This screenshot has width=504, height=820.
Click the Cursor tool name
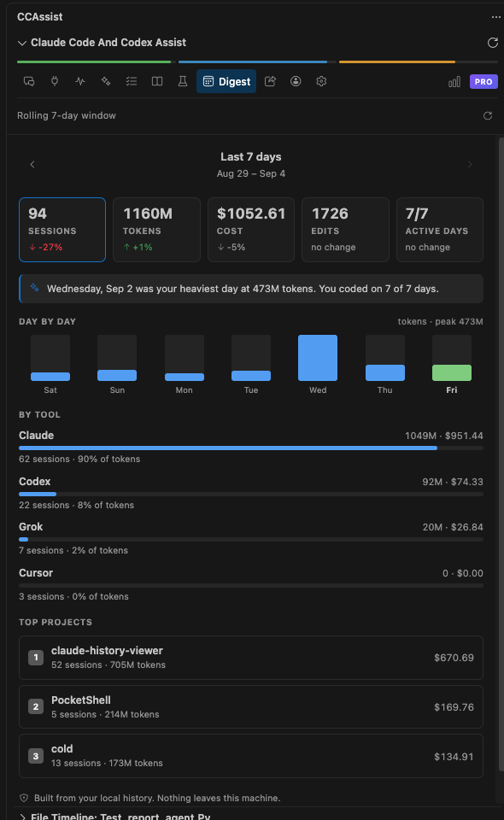(36, 573)
